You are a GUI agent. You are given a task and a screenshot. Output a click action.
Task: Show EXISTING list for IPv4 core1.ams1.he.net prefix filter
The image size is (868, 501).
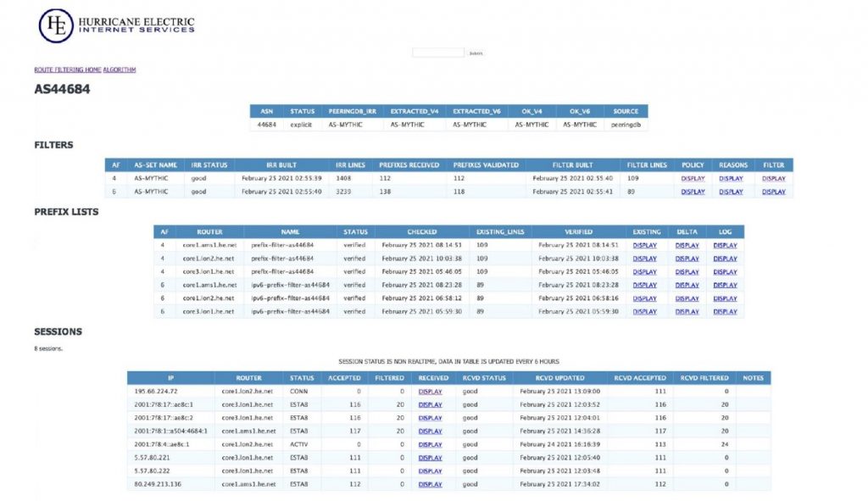(644, 245)
